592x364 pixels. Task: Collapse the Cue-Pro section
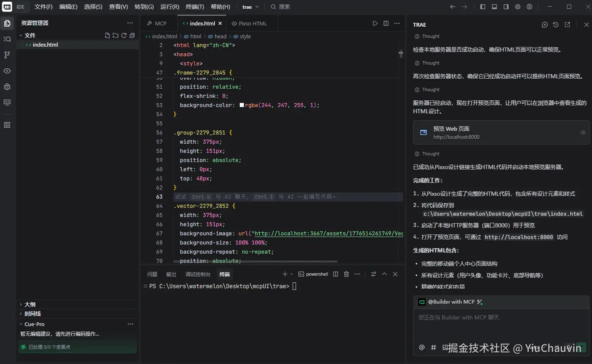point(21,324)
